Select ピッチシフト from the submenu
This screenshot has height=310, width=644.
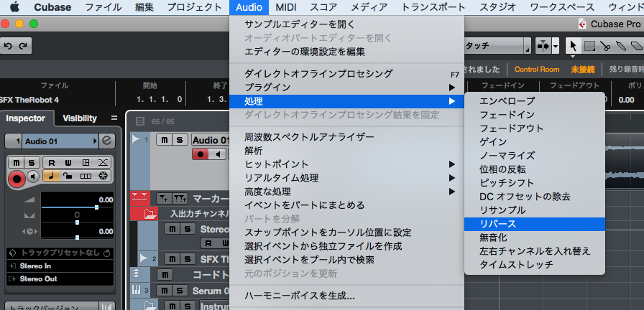point(535,183)
